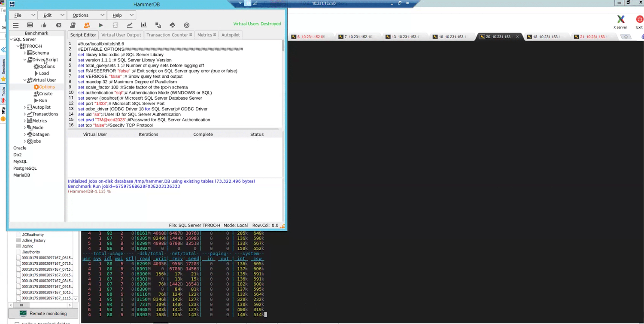Switch to the Transaction Counter tab
This screenshot has width=644, height=324.
[x=169, y=35]
